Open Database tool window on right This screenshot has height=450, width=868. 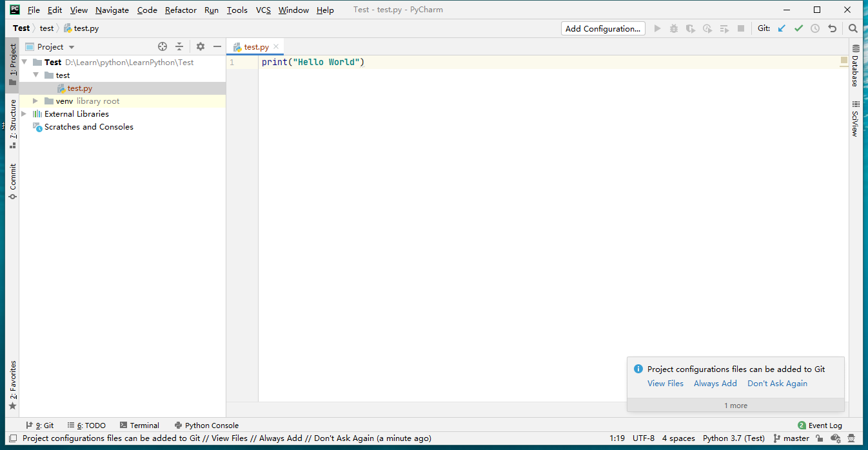(856, 66)
